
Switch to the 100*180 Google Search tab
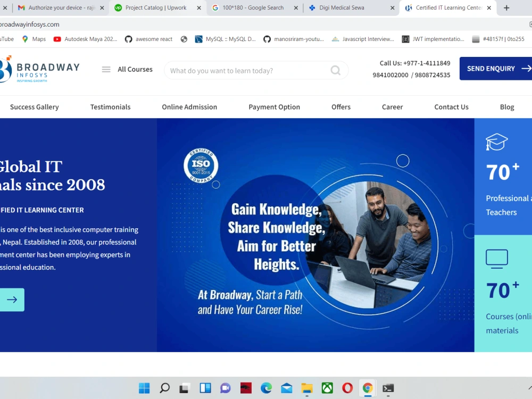(253, 7)
